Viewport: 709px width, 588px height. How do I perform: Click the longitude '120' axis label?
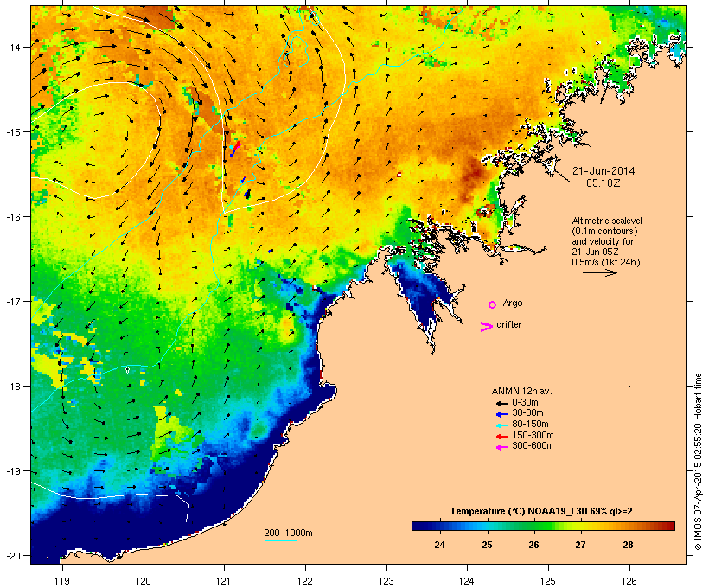click(x=144, y=581)
